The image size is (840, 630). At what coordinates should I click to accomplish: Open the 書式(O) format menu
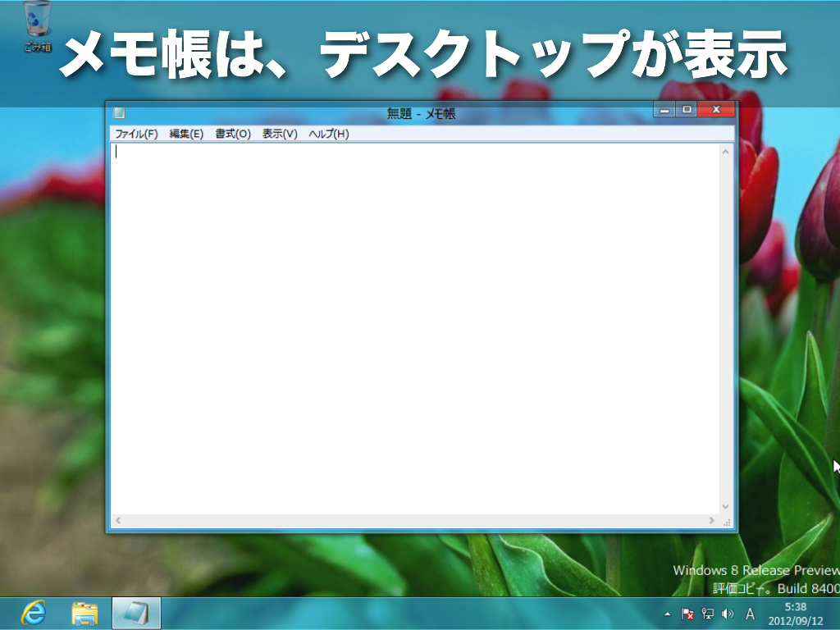pos(233,134)
